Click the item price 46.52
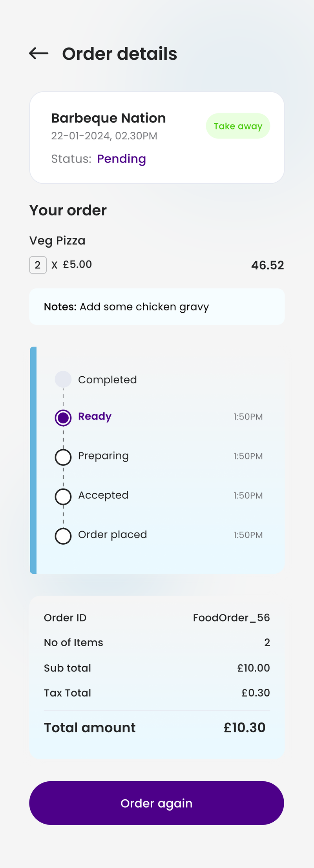 coord(268,265)
